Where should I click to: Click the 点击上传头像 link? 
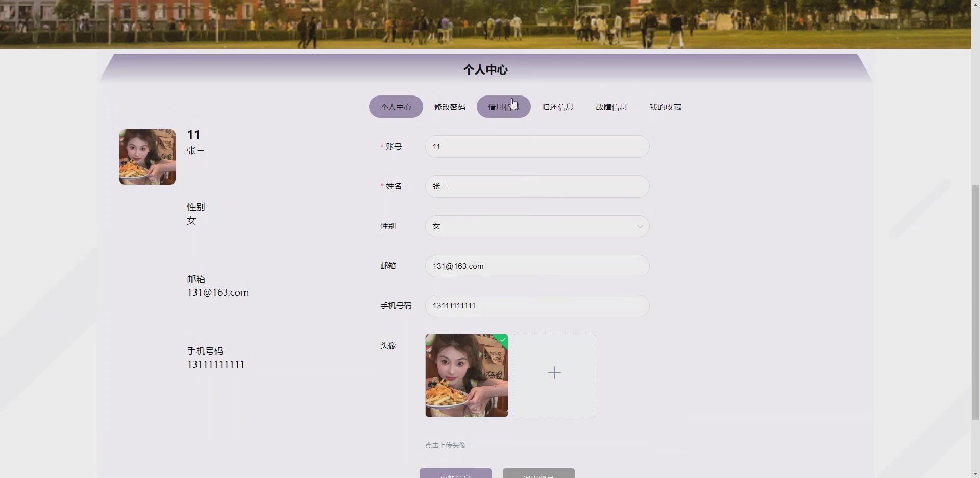[445, 445]
